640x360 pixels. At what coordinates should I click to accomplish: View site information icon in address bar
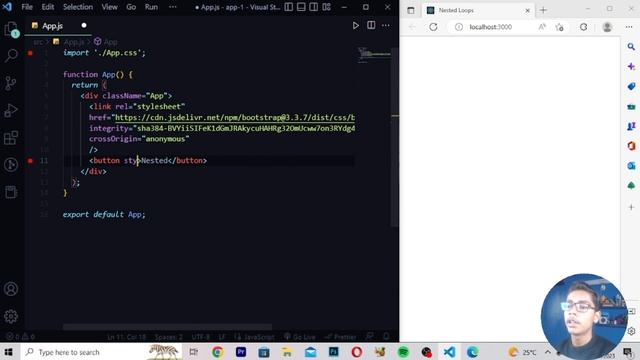459,27
